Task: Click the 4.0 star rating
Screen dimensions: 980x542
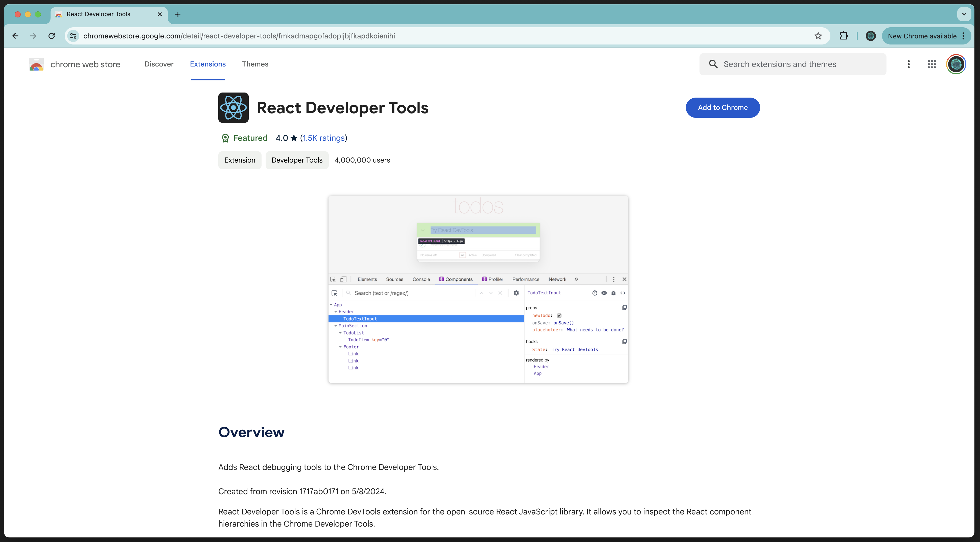Action: pos(287,138)
